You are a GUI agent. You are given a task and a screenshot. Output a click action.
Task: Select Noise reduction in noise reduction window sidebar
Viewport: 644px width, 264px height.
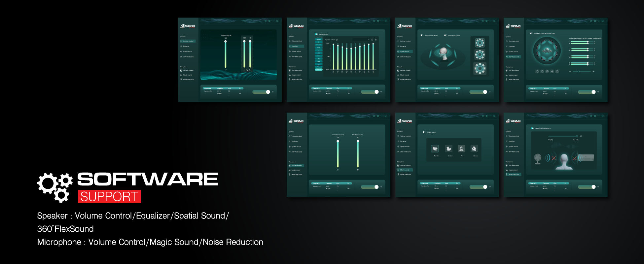click(x=514, y=174)
